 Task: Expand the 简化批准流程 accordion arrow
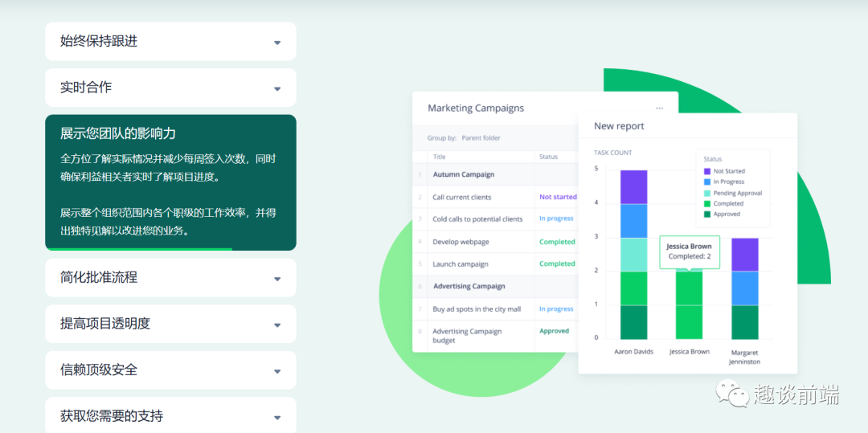tap(277, 280)
